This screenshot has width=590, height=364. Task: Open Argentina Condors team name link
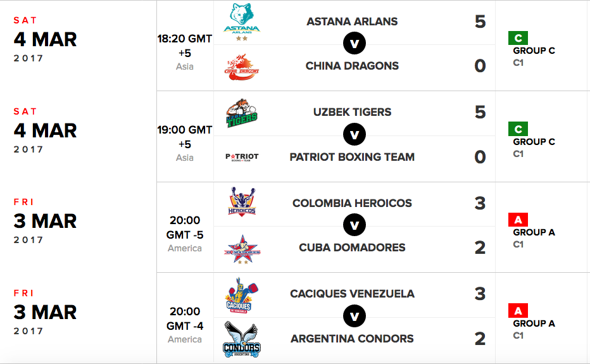coord(352,339)
